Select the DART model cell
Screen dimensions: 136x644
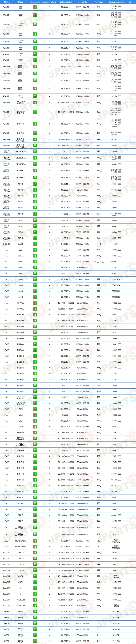click(21, 244)
